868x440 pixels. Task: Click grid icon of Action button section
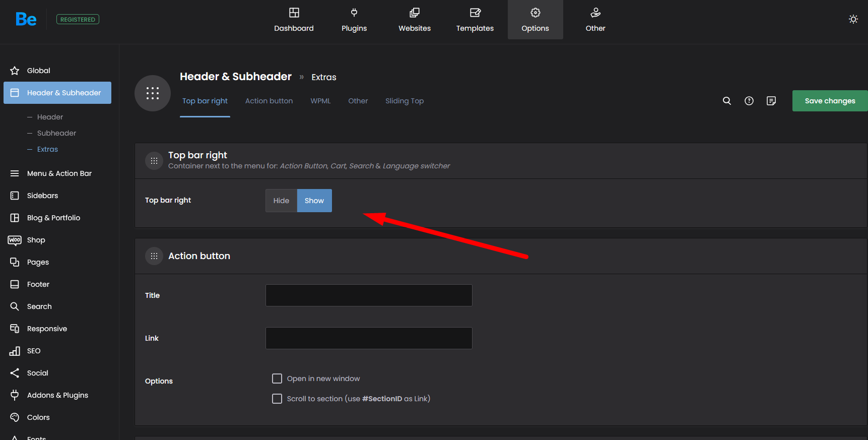click(154, 256)
